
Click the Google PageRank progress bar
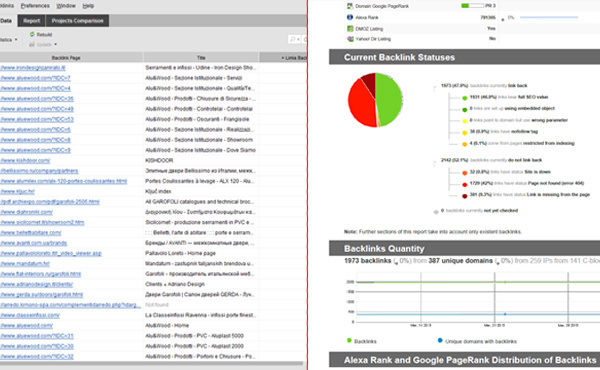click(472, 6)
